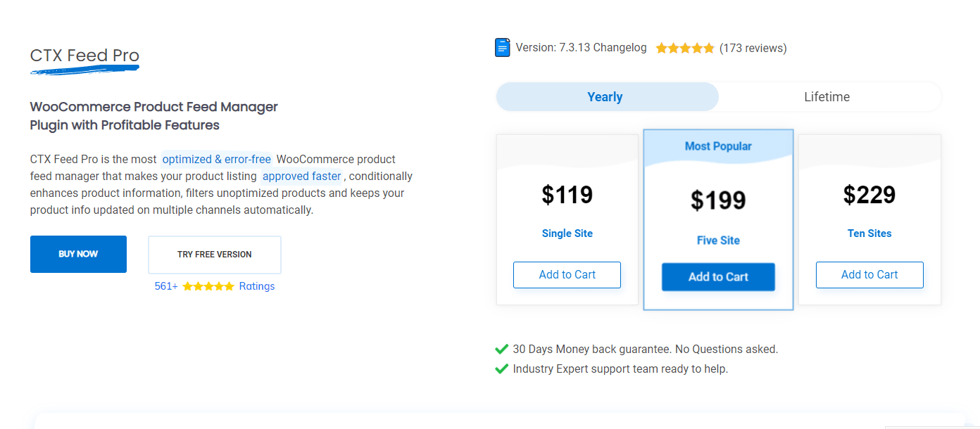Click the blue document changelog icon
980x429 pixels.
[502, 48]
